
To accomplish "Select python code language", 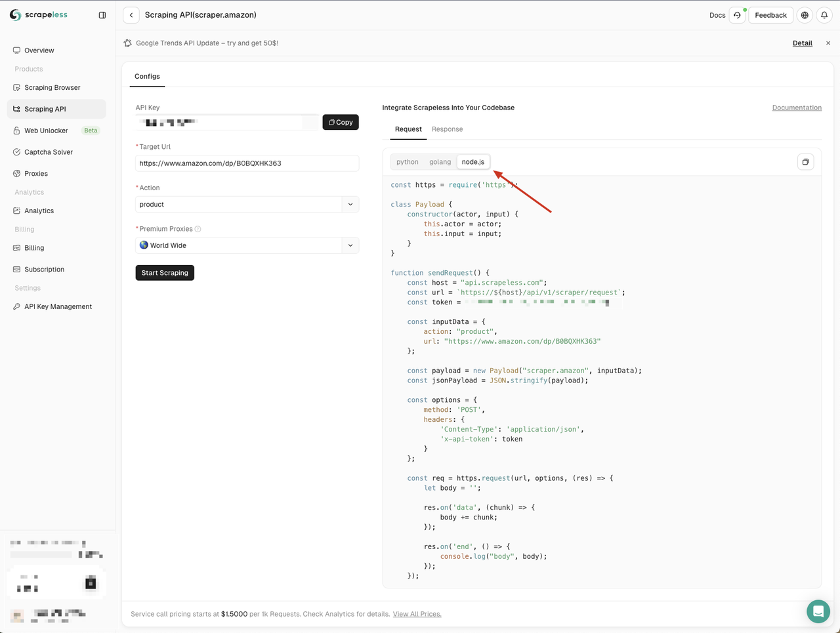I will click(408, 162).
